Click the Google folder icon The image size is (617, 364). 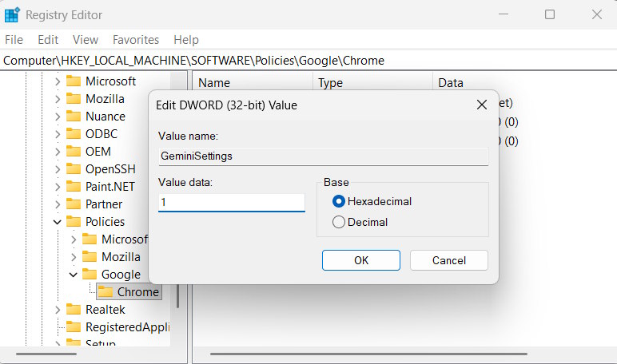click(90, 275)
